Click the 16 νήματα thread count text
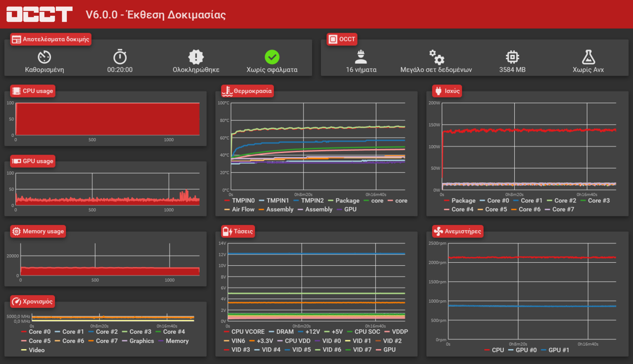633x364 pixels. (361, 70)
